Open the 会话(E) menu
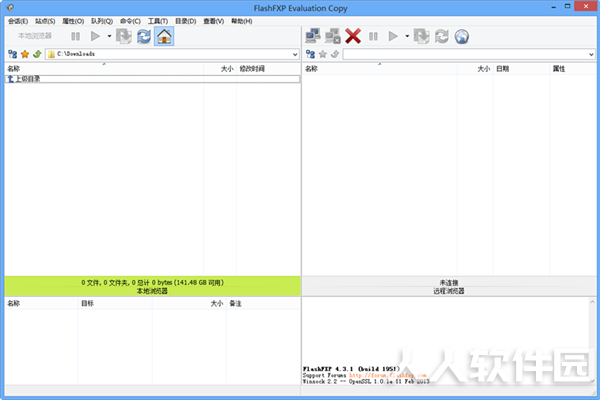The image size is (600, 400). pyautogui.click(x=18, y=21)
